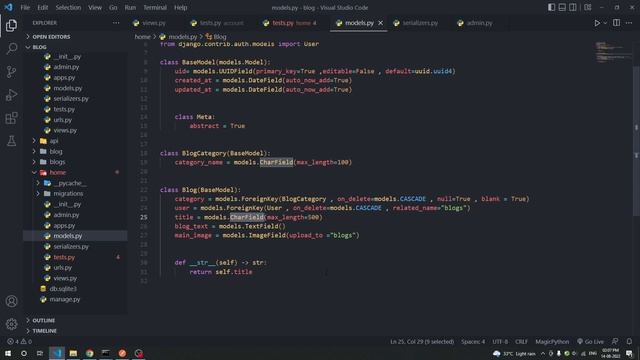The height and width of the screenshot is (360, 640).
Task: Open the File menu
Action: (x=25, y=7)
